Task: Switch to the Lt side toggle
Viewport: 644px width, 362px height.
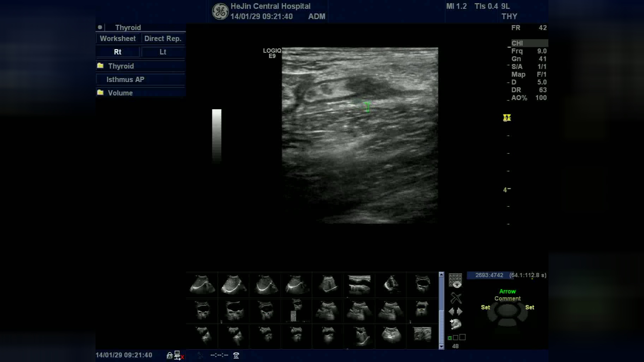Action: [x=163, y=52]
